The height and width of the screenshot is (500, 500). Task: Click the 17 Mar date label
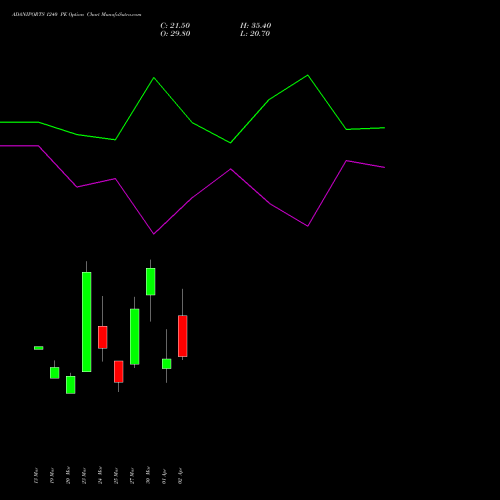36,476
